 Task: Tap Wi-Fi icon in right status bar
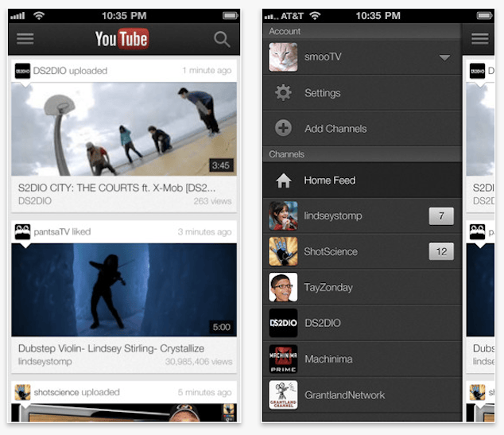(x=315, y=15)
